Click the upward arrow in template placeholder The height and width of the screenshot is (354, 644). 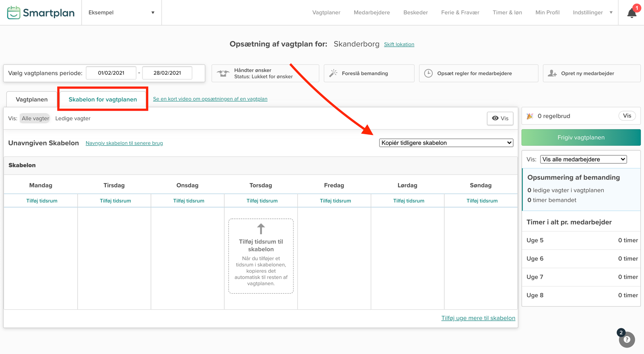pos(261,229)
